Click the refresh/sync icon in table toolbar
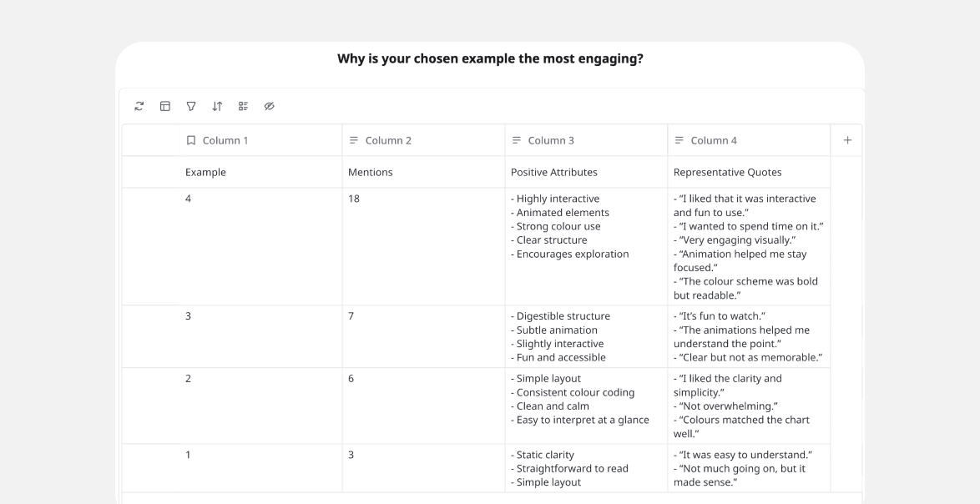This screenshot has width=980, height=504. [139, 106]
